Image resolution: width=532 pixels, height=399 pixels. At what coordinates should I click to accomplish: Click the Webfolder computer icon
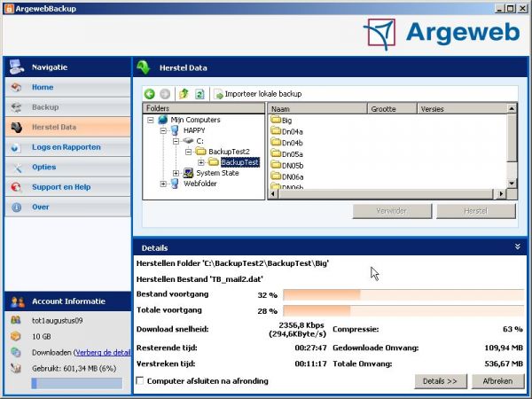(x=175, y=184)
